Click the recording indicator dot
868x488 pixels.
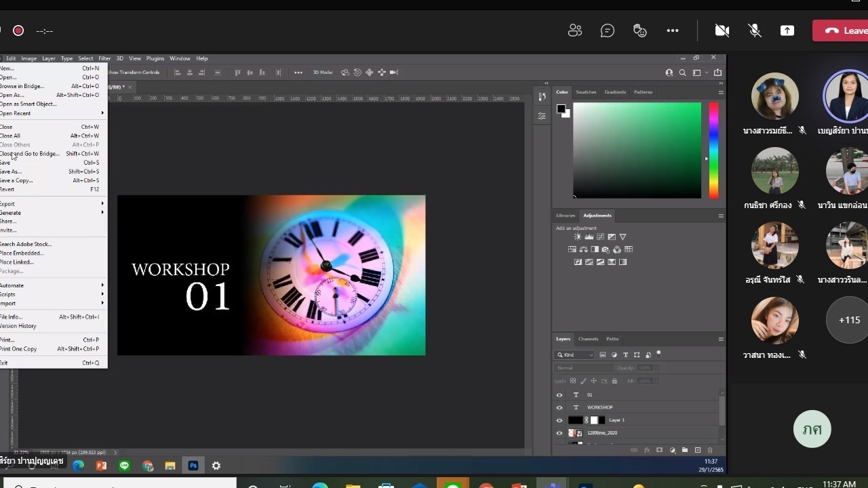pyautogui.click(x=18, y=30)
